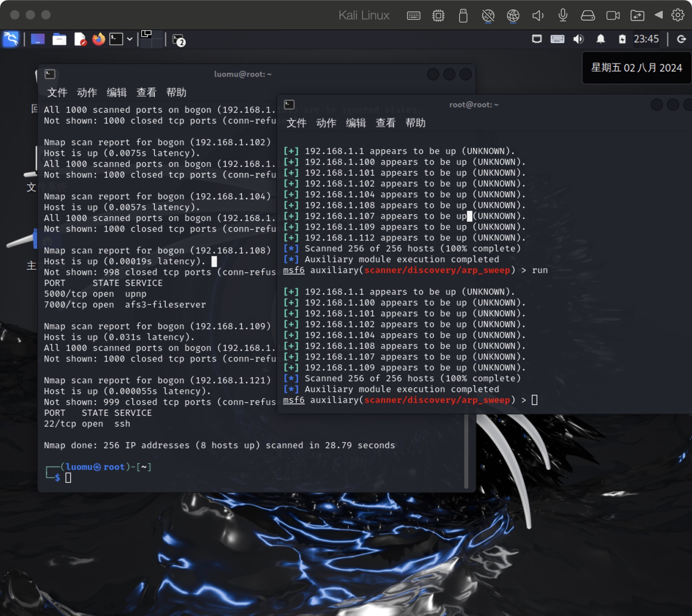Open the Kali panel volume control
This screenshot has height=616, width=692.
point(578,39)
